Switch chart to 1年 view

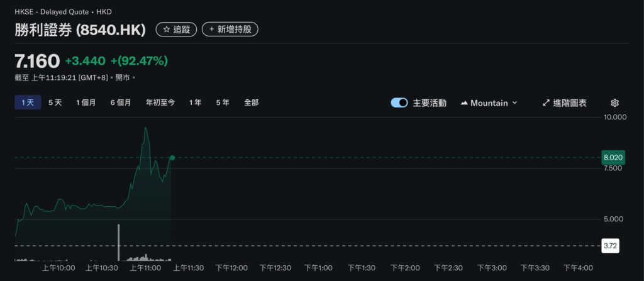(196, 102)
